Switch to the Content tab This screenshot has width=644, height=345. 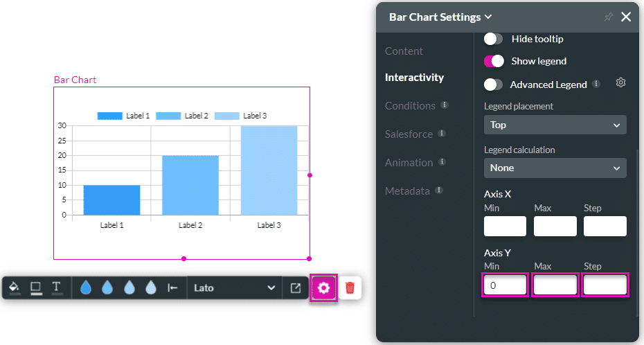tap(404, 51)
